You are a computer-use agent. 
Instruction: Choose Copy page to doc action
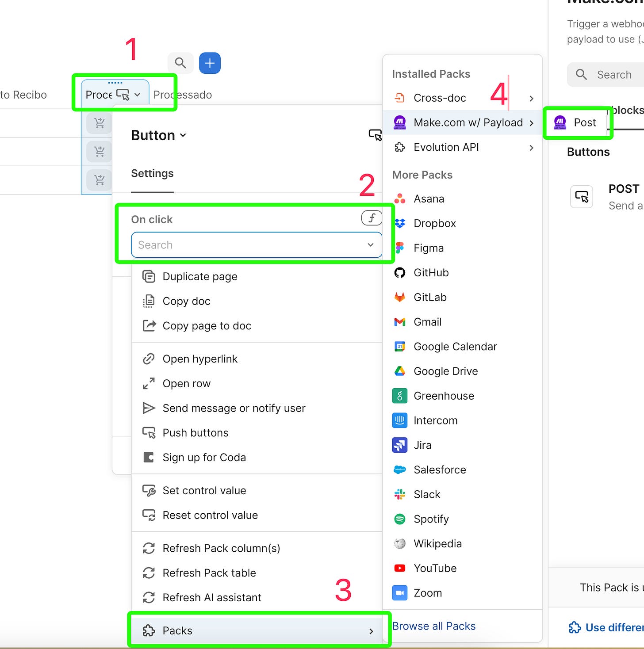pyautogui.click(x=257, y=326)
